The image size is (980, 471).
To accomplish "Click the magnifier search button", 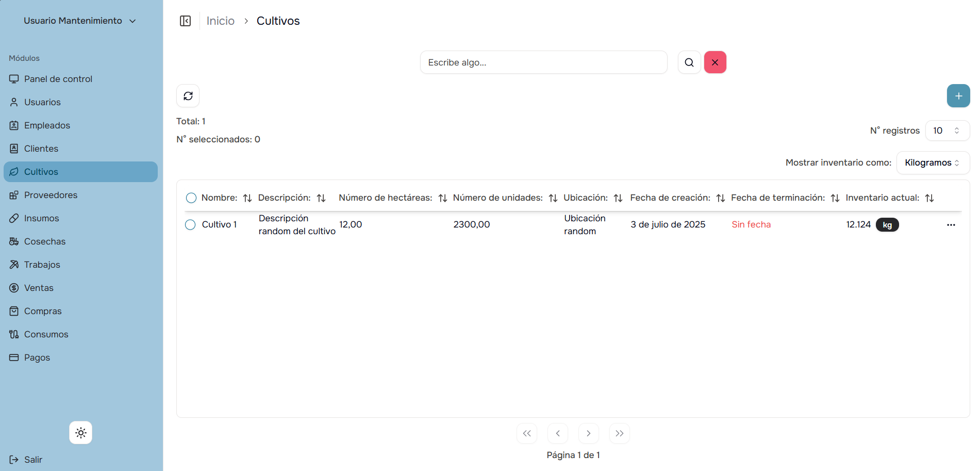I will tap(689, 62).
